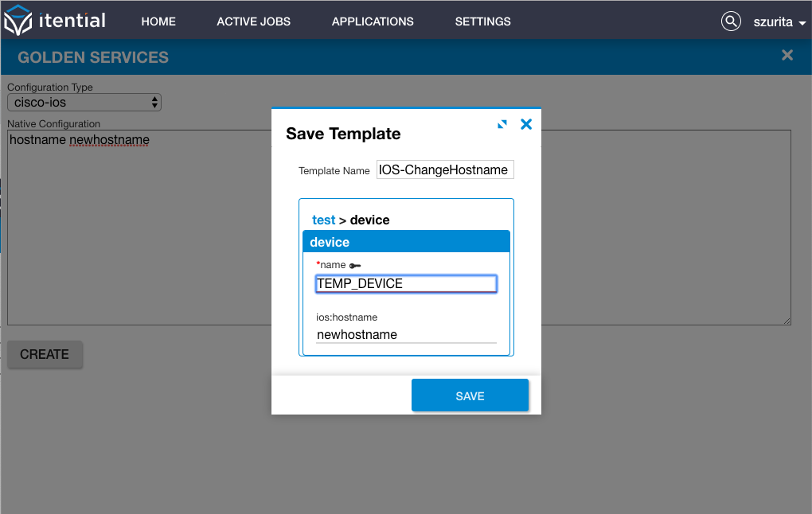This screenshot has height=514, width=812.
Task: Close the Save Template dialog
Action: tap(526, 124)
